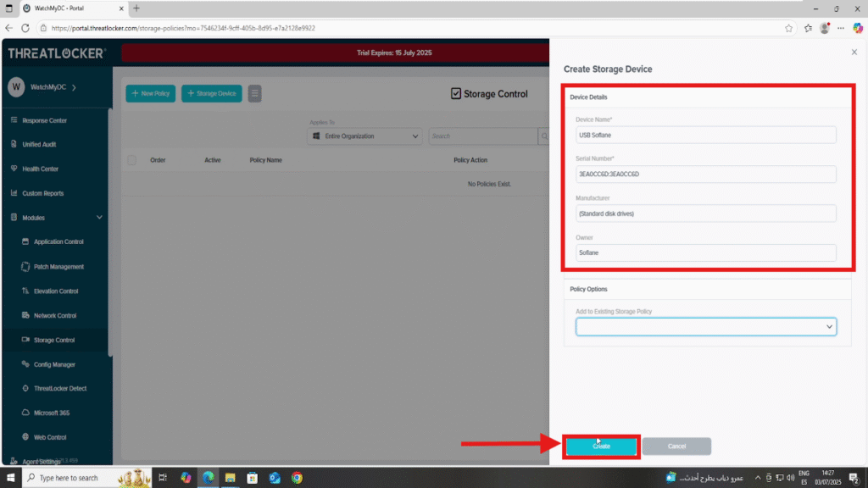868x488 pixels.
Task: Open the Add to Existing Storage Policy dropdown
Action: pos(706,326)
